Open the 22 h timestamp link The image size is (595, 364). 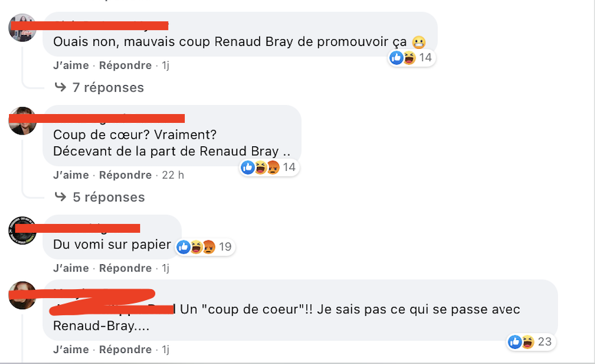pyautogui.click(x=172, y=175)
